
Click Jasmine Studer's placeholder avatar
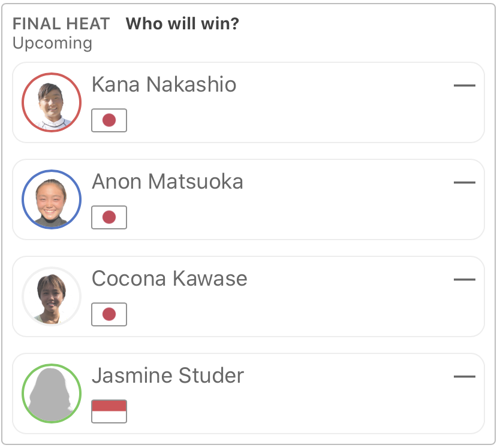click(x=52, y=393)
